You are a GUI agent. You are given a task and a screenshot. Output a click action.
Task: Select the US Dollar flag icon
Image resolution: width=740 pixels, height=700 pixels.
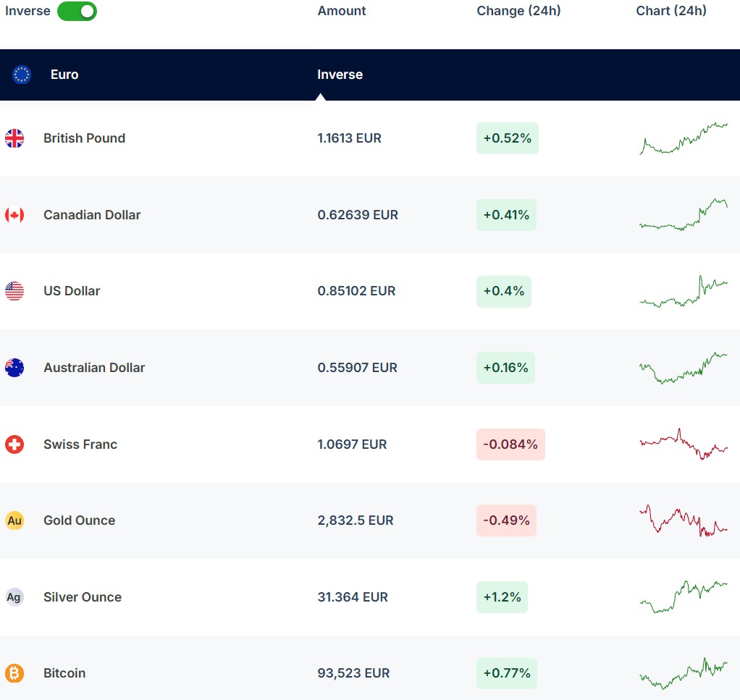click(14, 291)
